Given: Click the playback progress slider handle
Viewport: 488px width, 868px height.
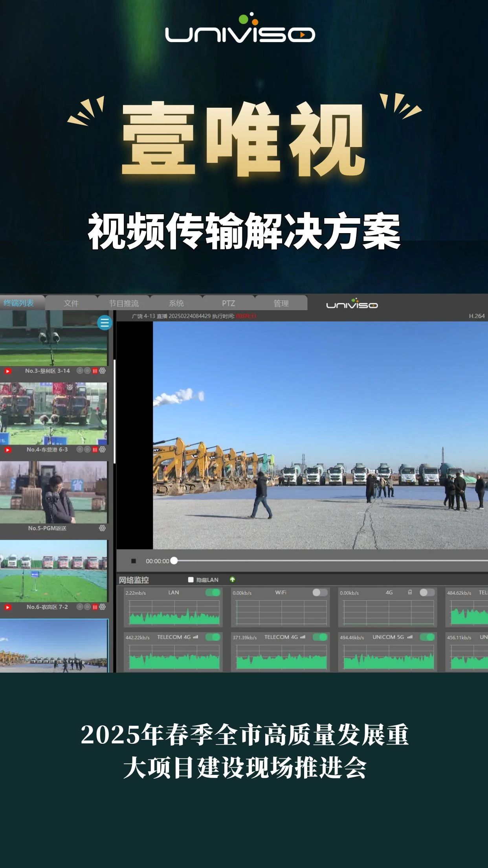Looking at the screenshot, I should tap(174, 561).
